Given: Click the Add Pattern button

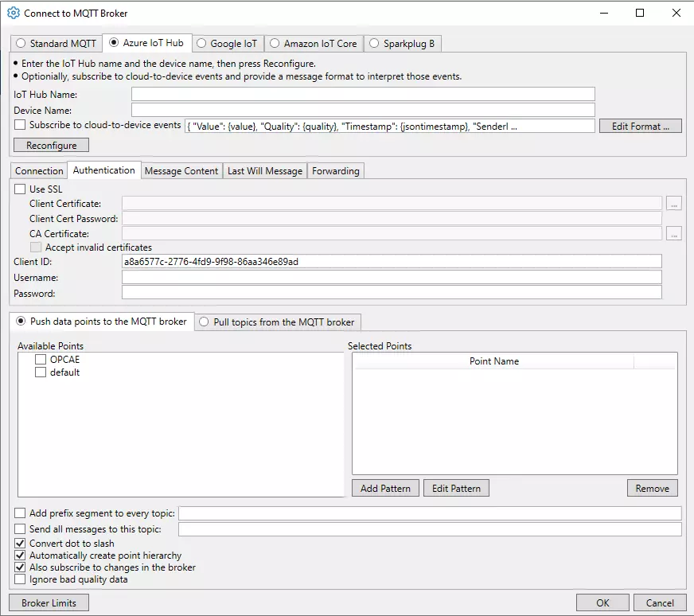Looking at the screenshot, I should pos(385,488).
